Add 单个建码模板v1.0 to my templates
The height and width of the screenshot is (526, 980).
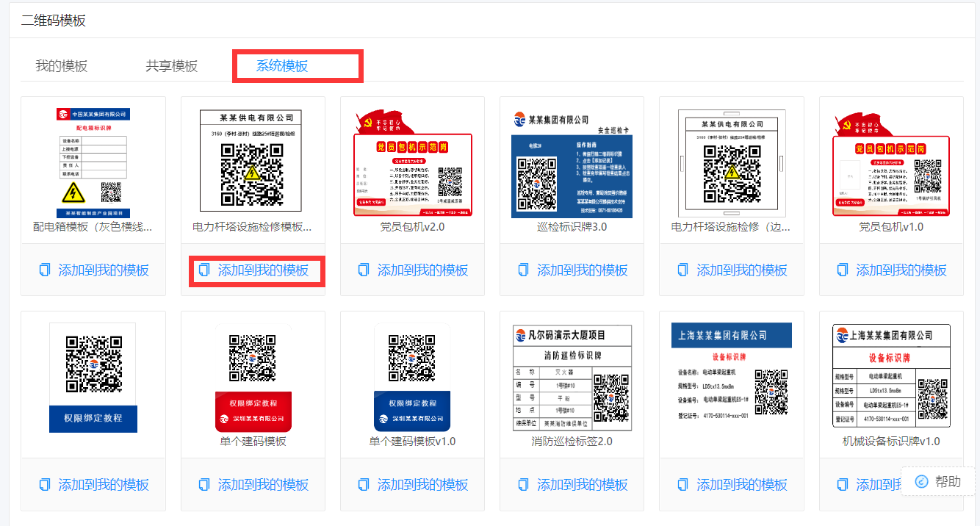(x=413, y=484)
